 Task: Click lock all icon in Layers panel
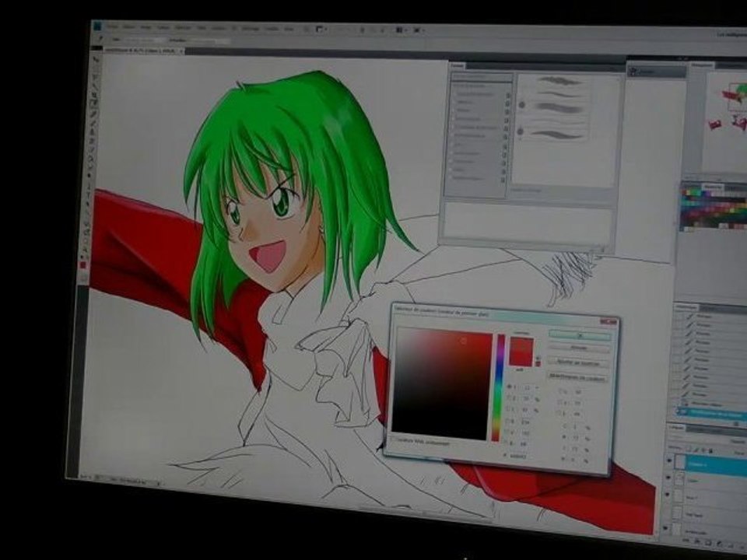[x=710, y=451]
